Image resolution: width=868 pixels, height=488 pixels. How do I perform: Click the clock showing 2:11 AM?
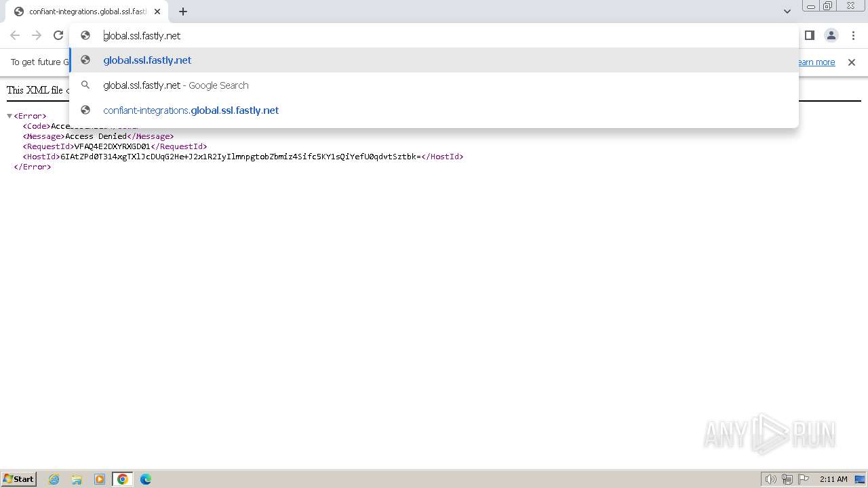coord(833,479)
